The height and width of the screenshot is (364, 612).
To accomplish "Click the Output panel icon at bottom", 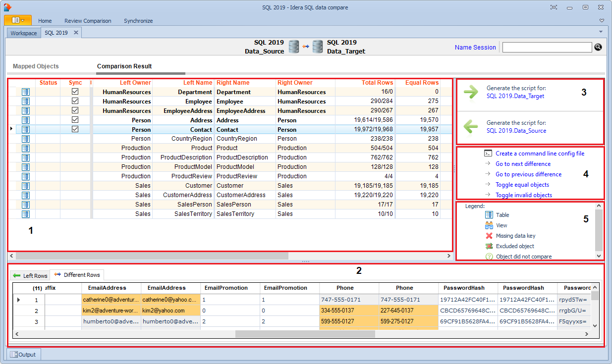I will [x=13, y=355].
